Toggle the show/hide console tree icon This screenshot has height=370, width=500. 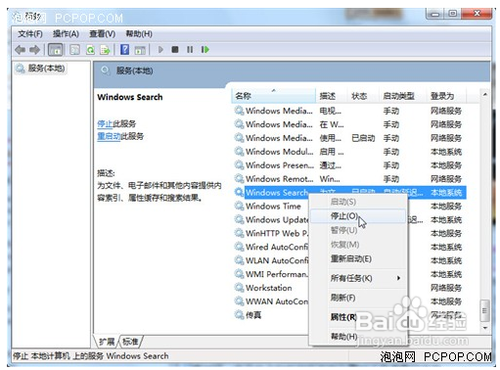point(55,50)
